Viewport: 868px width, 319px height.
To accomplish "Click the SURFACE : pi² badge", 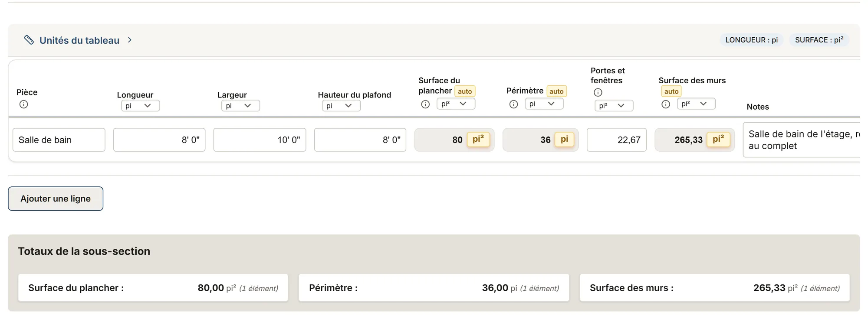I will point(819,40).
